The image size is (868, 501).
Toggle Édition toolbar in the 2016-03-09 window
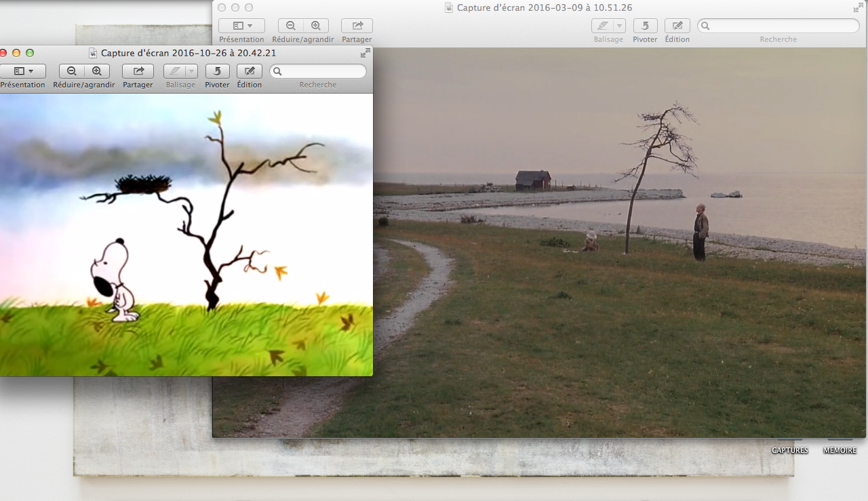(677, 26)
